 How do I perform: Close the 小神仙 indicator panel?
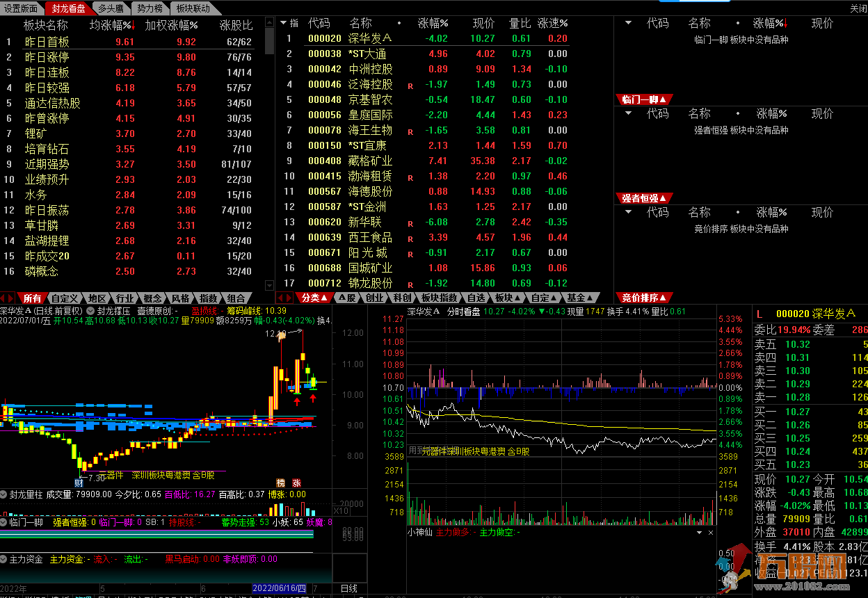[x=711, y=533]
